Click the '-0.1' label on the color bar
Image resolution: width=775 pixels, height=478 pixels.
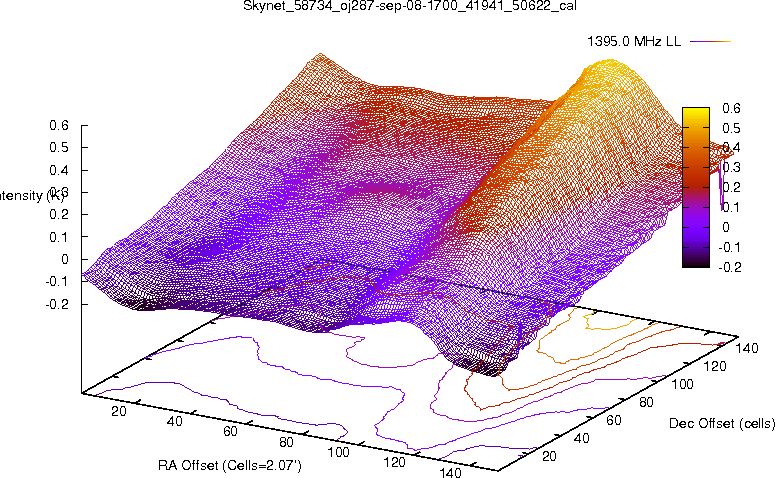point(730,247)
